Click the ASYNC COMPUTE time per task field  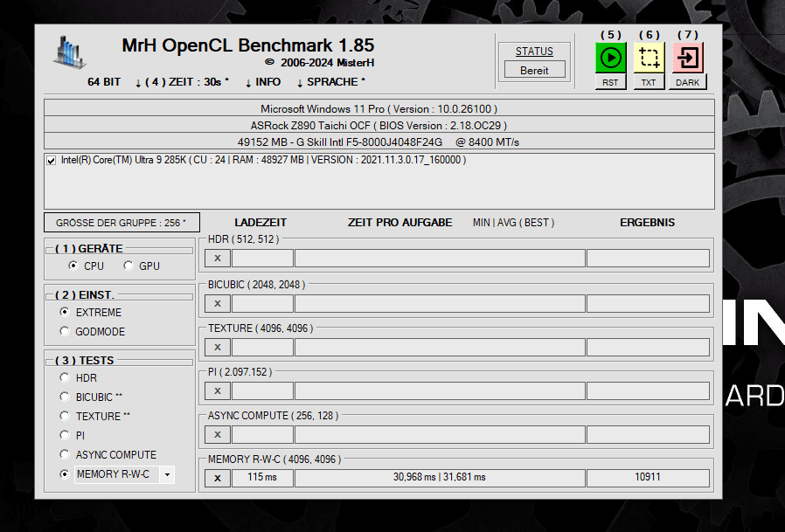coord(440,434)
